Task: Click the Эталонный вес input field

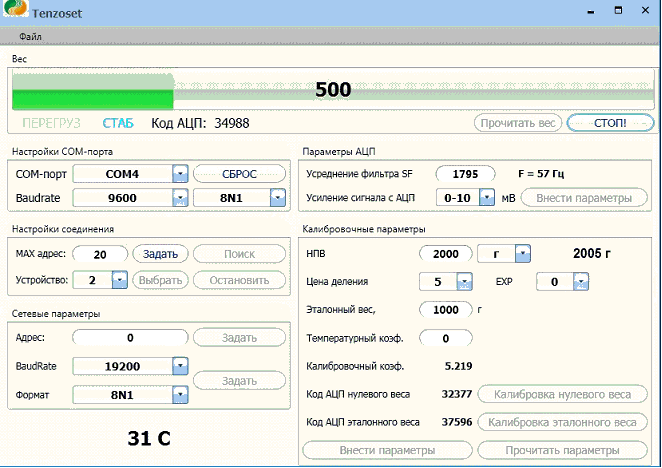Action: pyautogui.click(x=446, y=310)
